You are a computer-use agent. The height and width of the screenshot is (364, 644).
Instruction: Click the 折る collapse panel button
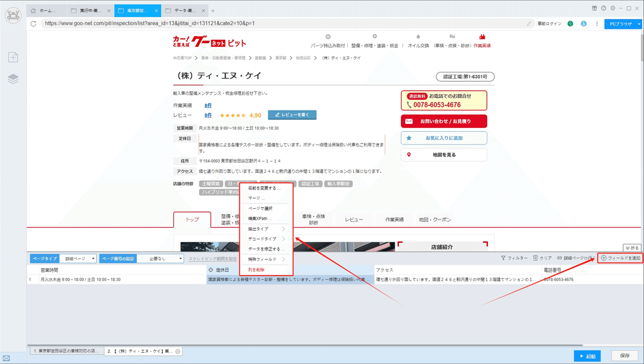[x=632, y=247]
